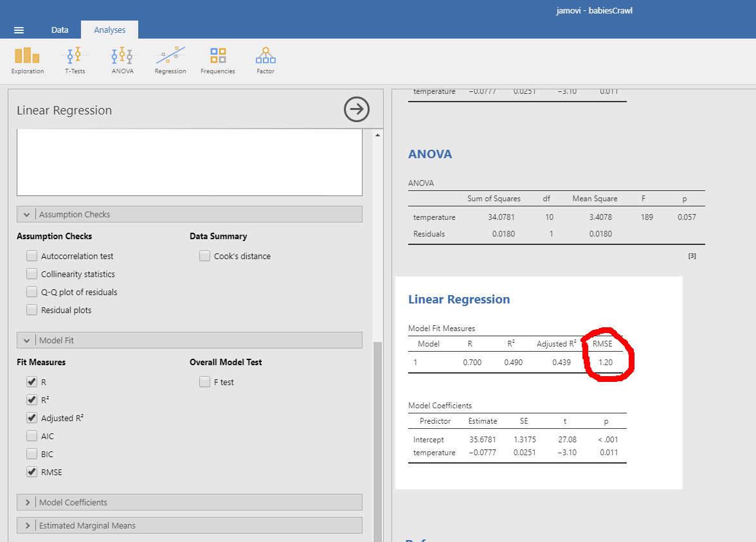Check the Cook's distance option
Viewport: 756px width, 542px height.
coord(204,255)
